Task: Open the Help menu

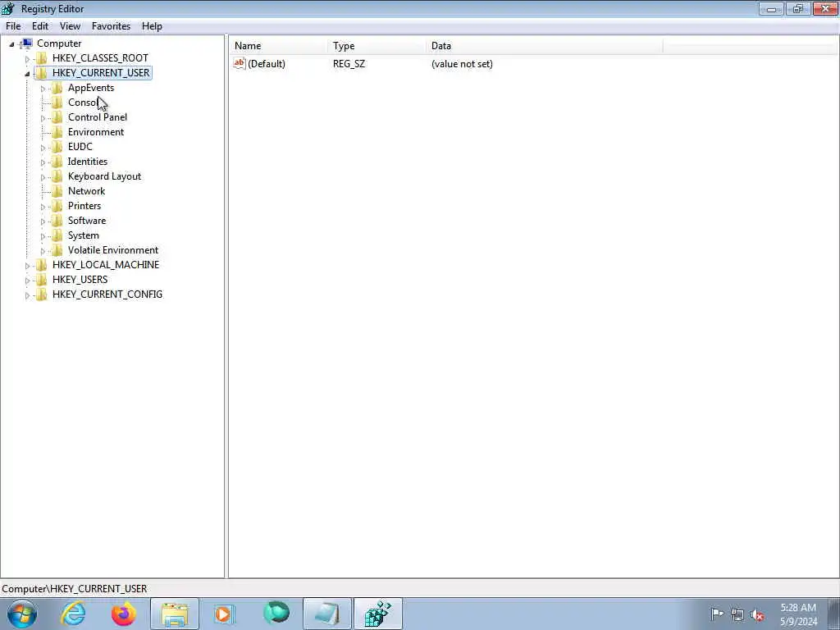Action: pos(152,25)
